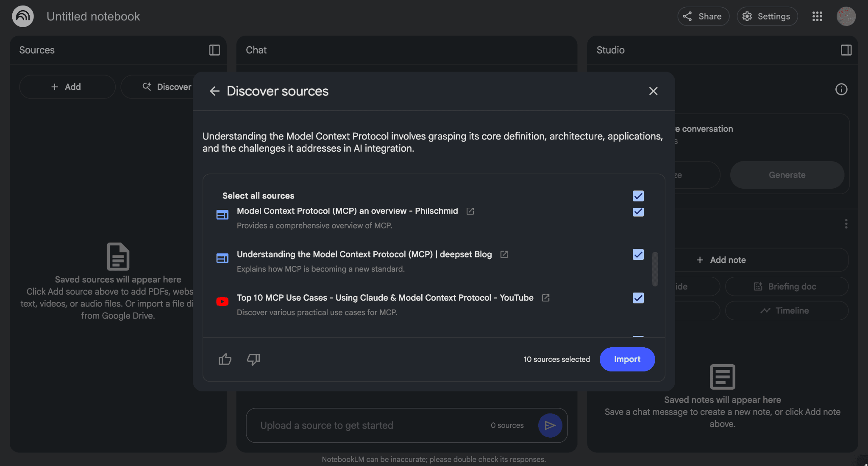Image resolution: width=868 pixels, height=466 pixels.
Task: Toggle the Select all sources checkbox
Action: point(638,196)
